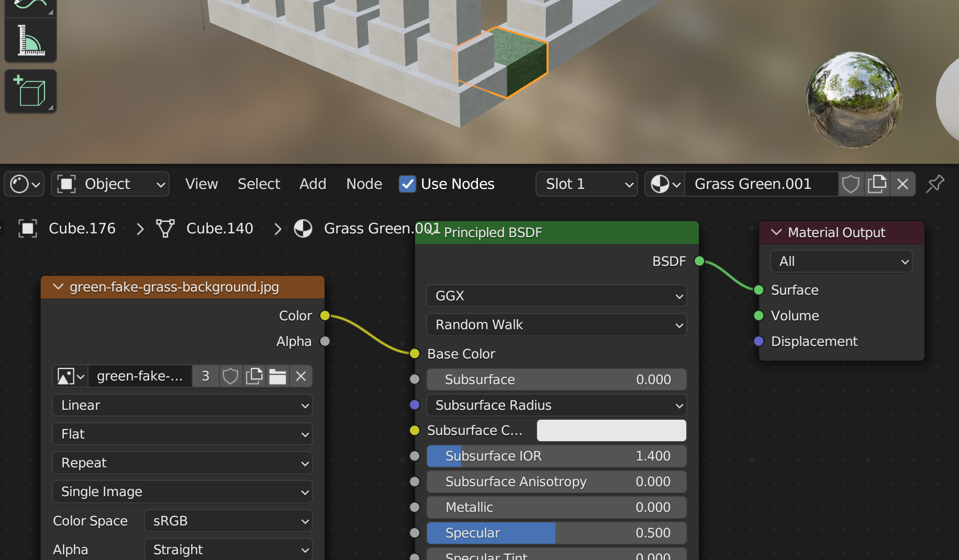
Task: Toggle fake user for Grass Green.001
Action: (x=851, y=184)
